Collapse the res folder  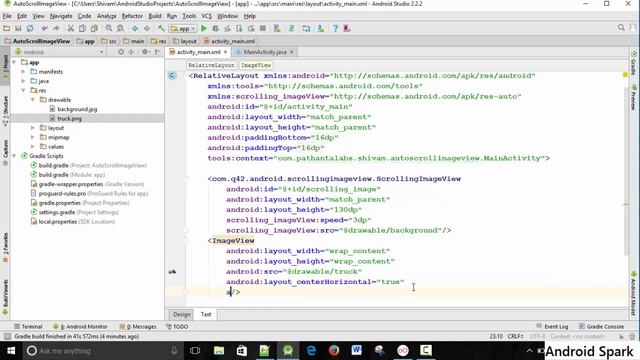(23, 91)
